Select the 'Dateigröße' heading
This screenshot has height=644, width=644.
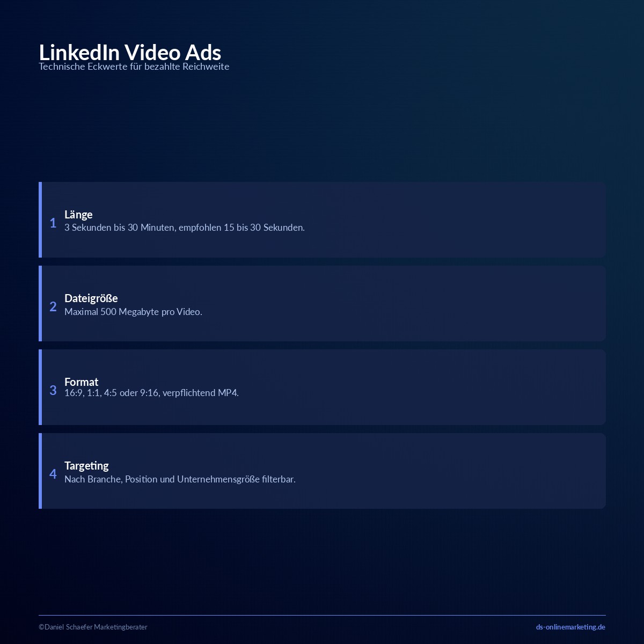point(91,298)
